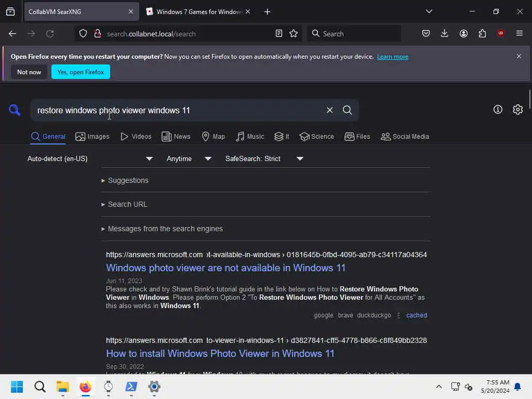Toggle reader view in address bar
532x399 pixels.
click(279, 33)
